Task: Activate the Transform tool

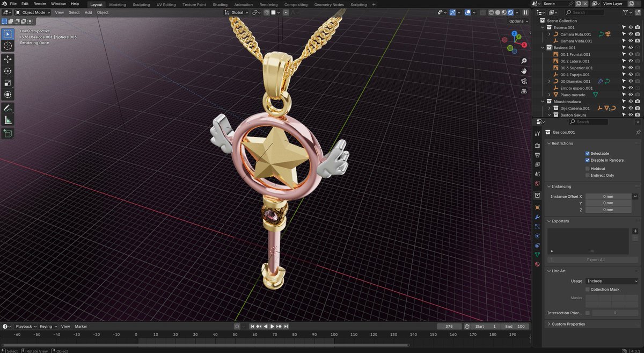Action: pyautogui.click(x=8, y=95)
